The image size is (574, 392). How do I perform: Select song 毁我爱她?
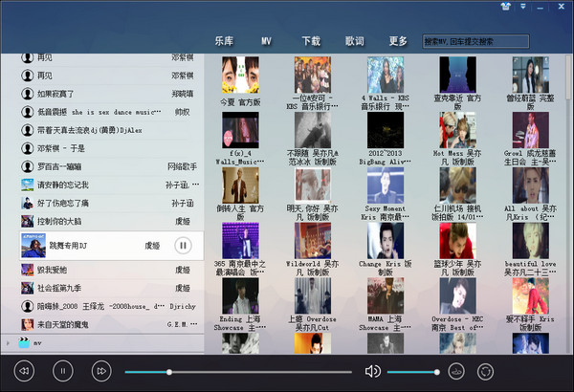111,270
